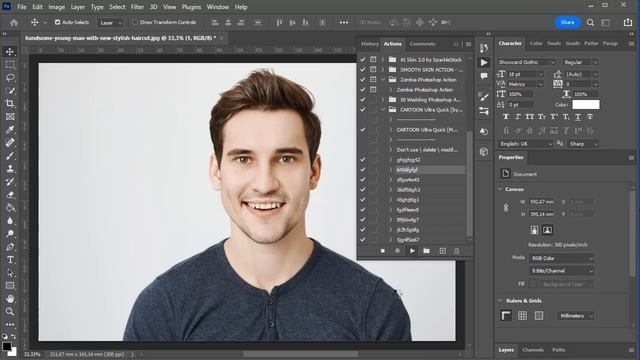Image resolution: width=640 pixels, height=360 pixels.
Task: Open the 8 Bits/Channel dropdown
Action: click(562, 271)
